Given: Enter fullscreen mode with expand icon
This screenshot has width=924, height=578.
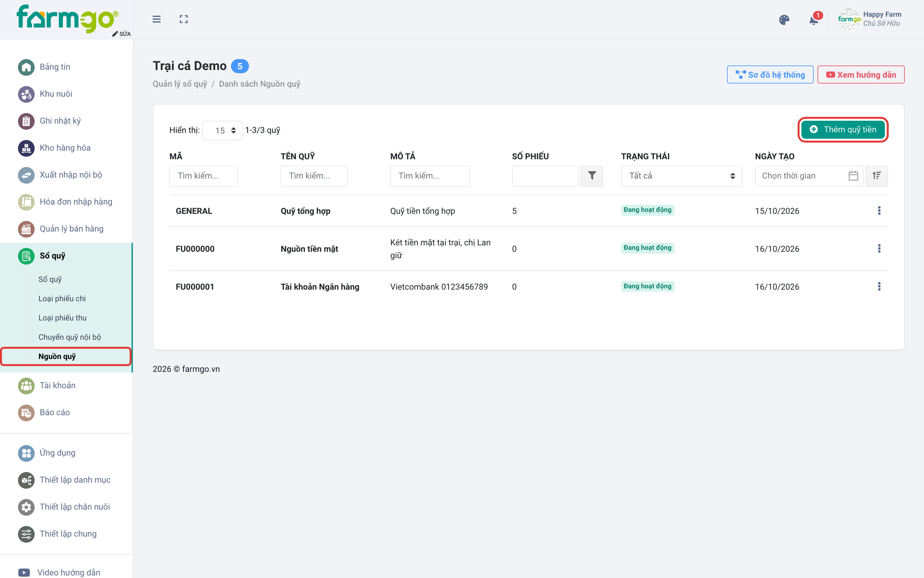Looking at the screenshot, I should [x=184, y=19].
